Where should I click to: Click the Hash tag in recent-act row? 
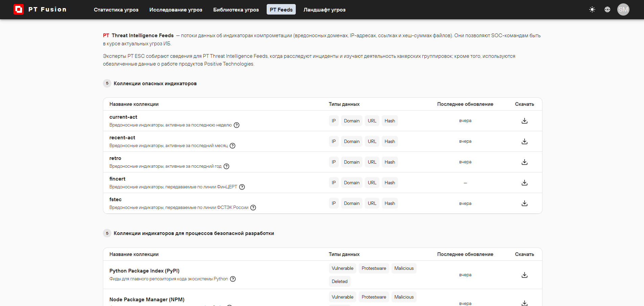(390, 141)
